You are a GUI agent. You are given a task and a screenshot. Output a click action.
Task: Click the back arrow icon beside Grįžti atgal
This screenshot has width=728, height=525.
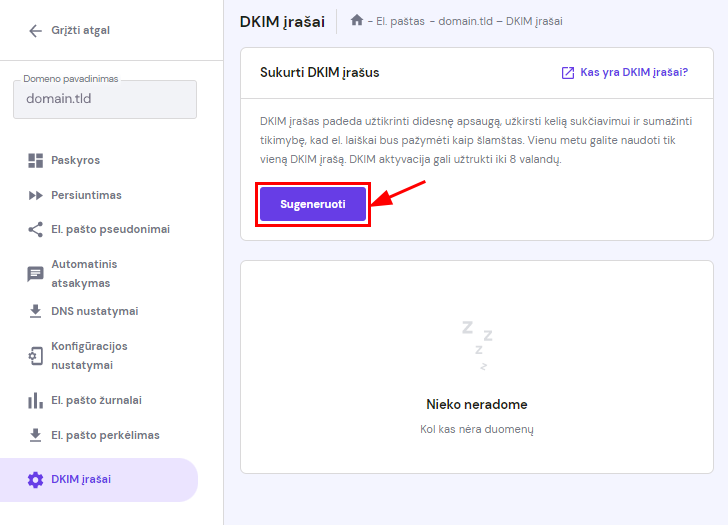point(36,30)
